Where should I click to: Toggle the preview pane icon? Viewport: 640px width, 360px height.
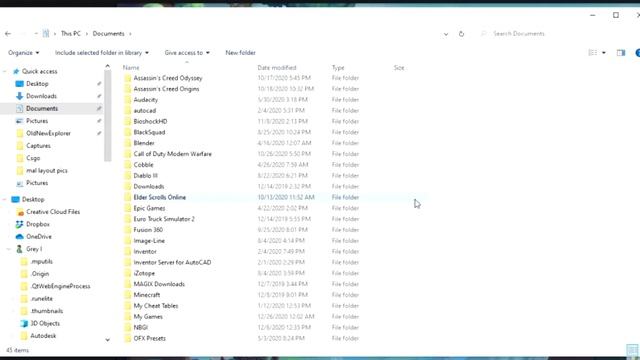point(621,53)
